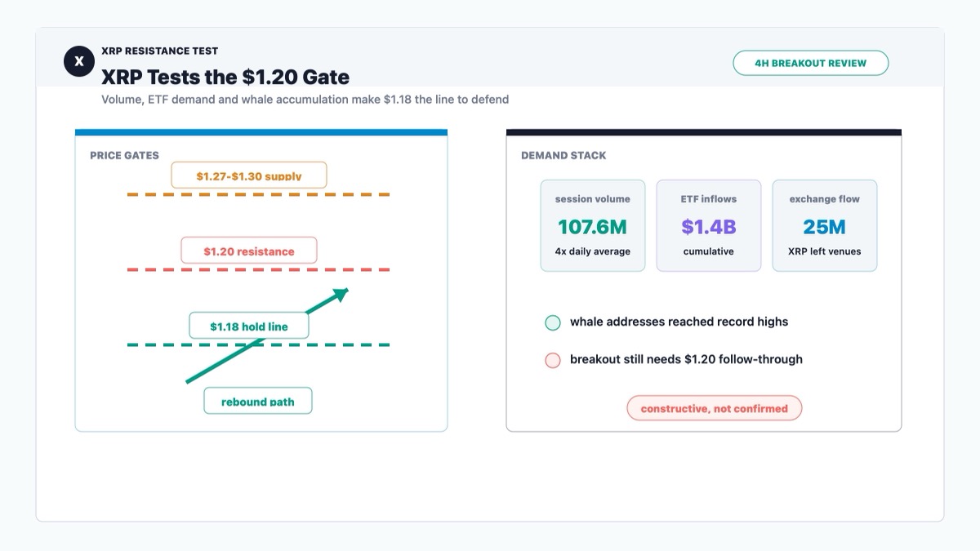This screenshot has width=980, height=551.
Task: Click the Demand Stack panel heading
Action: tap(563, 155)
